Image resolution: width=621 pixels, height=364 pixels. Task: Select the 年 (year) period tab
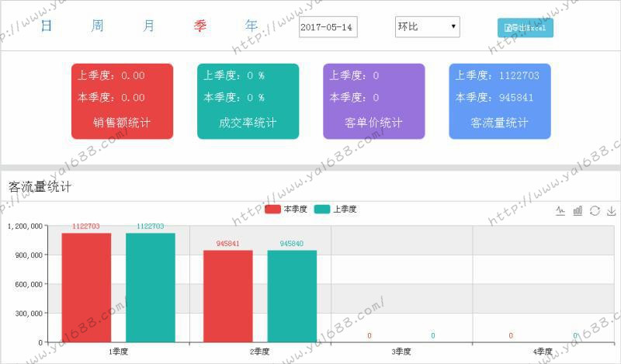[x=252, y=26]
